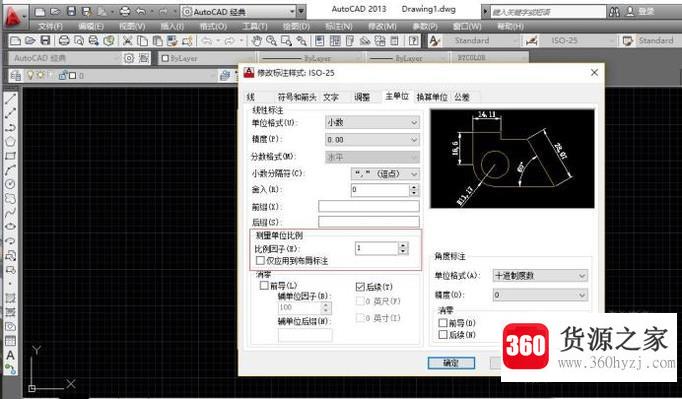This screenshot has width=682, height=399.
Task: Click Save icon in Standard toolbar
Action: pos(45,41)
